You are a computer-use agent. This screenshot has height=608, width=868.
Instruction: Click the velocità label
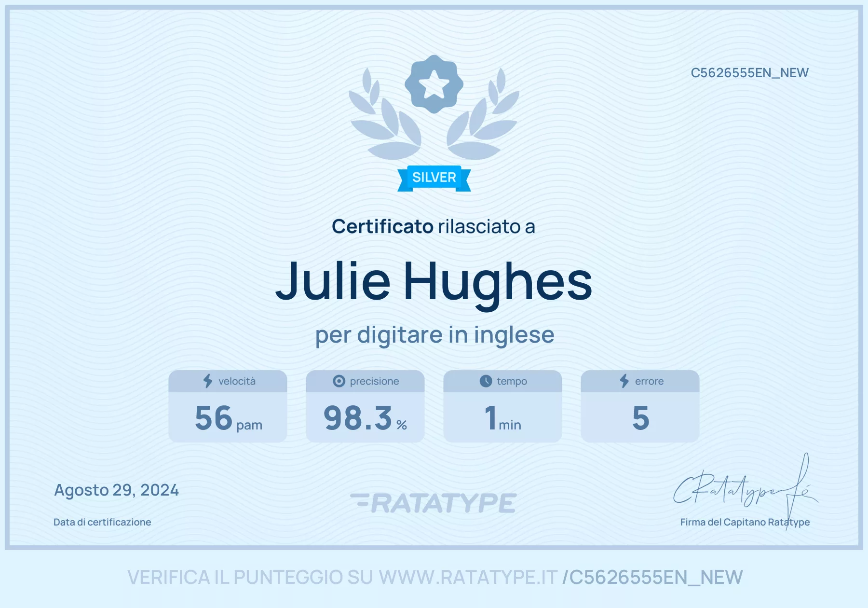point(237,381)
